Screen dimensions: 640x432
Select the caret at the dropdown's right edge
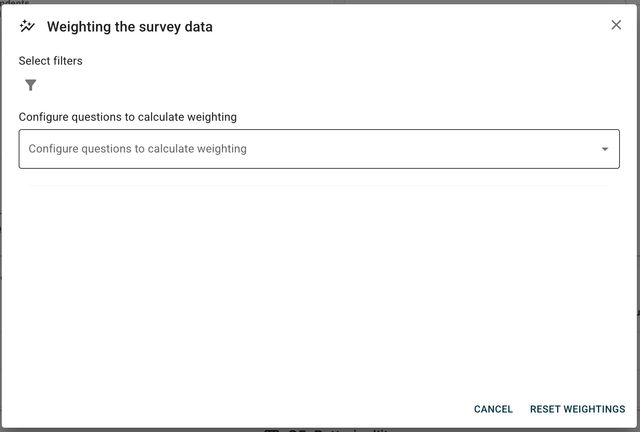pyautogui.click(x=604, y=149)
